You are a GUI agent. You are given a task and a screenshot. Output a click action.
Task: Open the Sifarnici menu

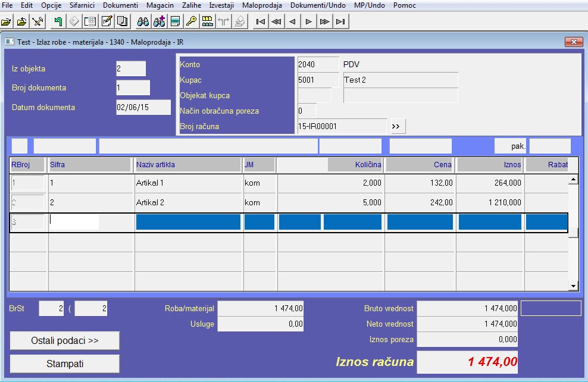[82, 5]
